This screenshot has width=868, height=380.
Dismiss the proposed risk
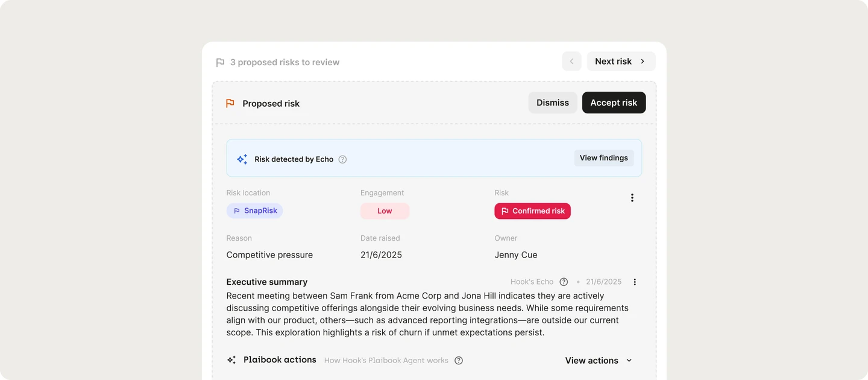(x=553, y=103)
